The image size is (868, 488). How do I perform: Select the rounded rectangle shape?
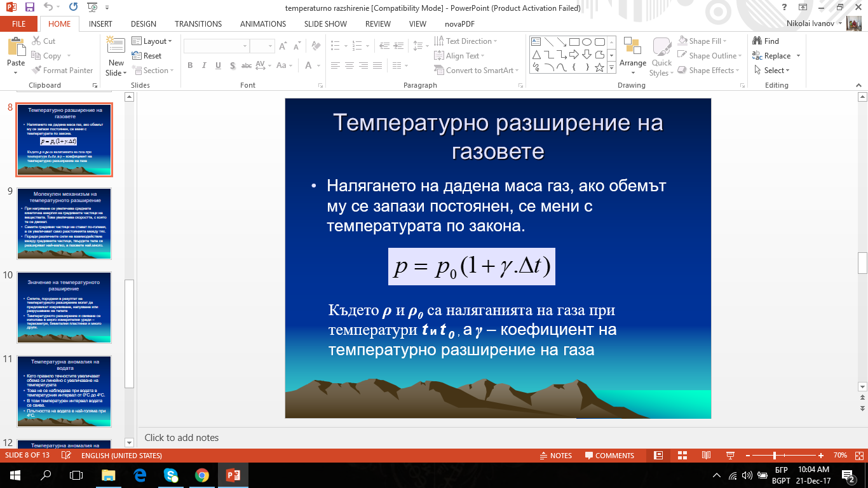point(600,42)
